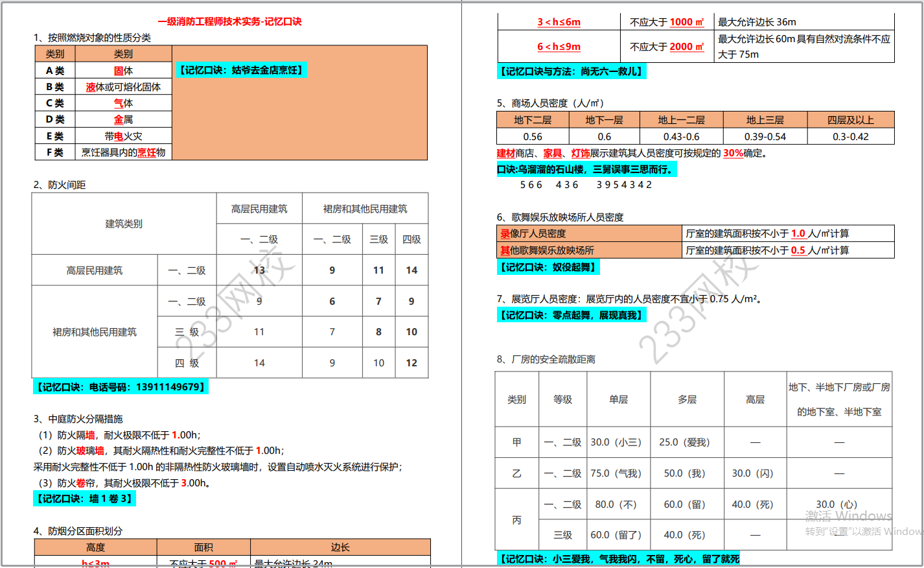Click the 四层及以上 header cell
The height and width of the screenshot is (568, 924).
pos(851,120)
